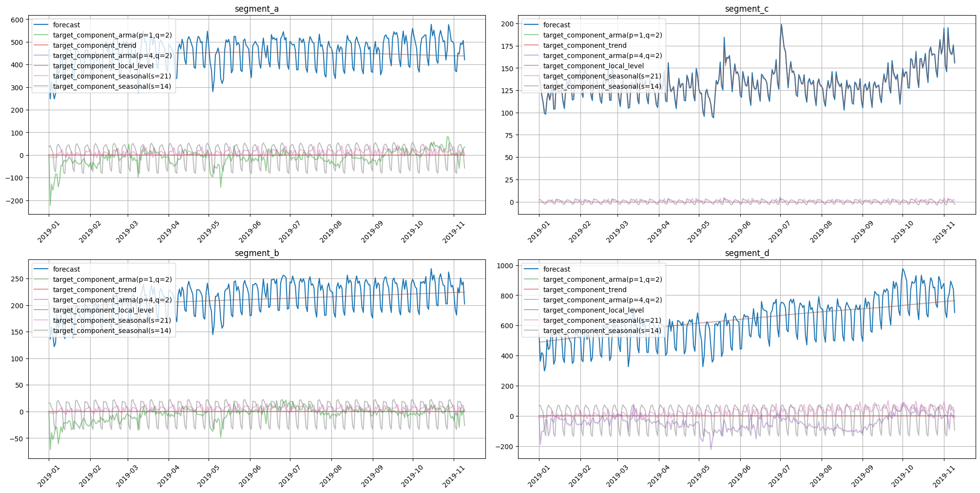Click the 600 y-axis label on segment_a
This screenshot has width=980, height=493.
pos(17,20)
